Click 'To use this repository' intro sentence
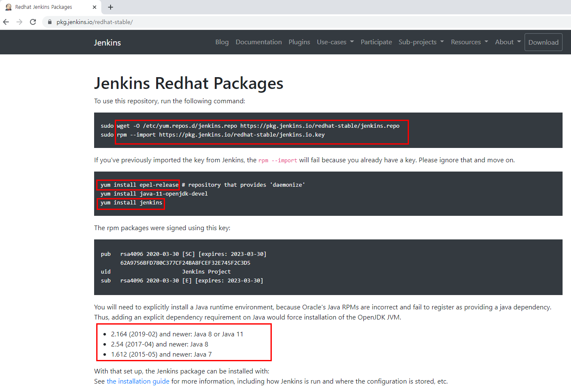The image size is (571, 392). (x=169, y=101)
